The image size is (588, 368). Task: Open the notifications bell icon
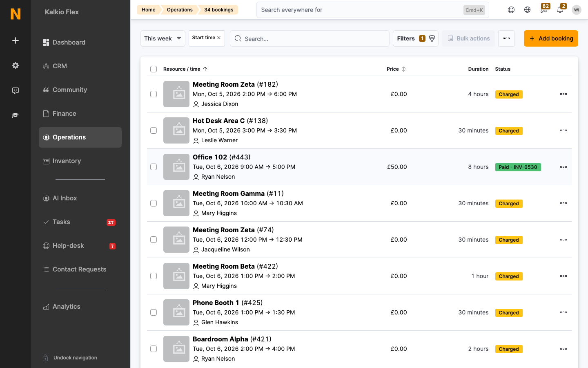(560, 9)
